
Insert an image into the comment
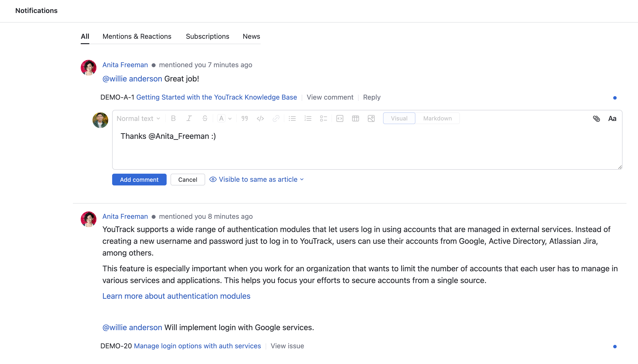[x=371, y=118]
